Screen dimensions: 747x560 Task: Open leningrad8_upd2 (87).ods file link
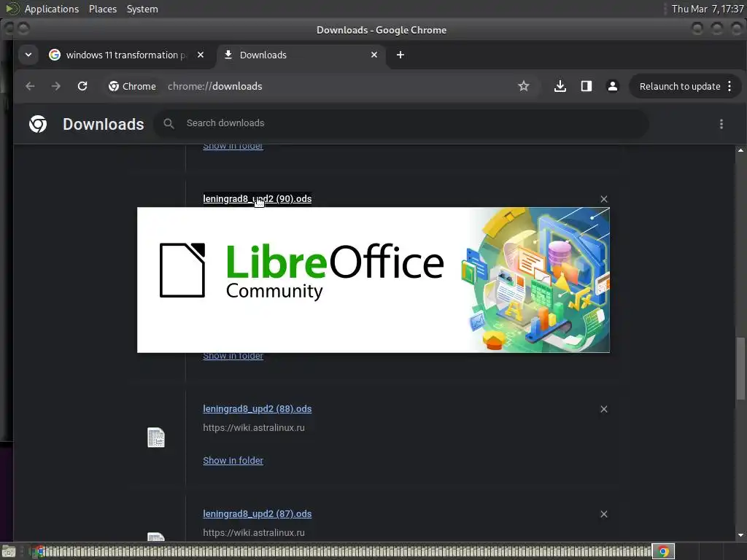[x=258, y=514]
